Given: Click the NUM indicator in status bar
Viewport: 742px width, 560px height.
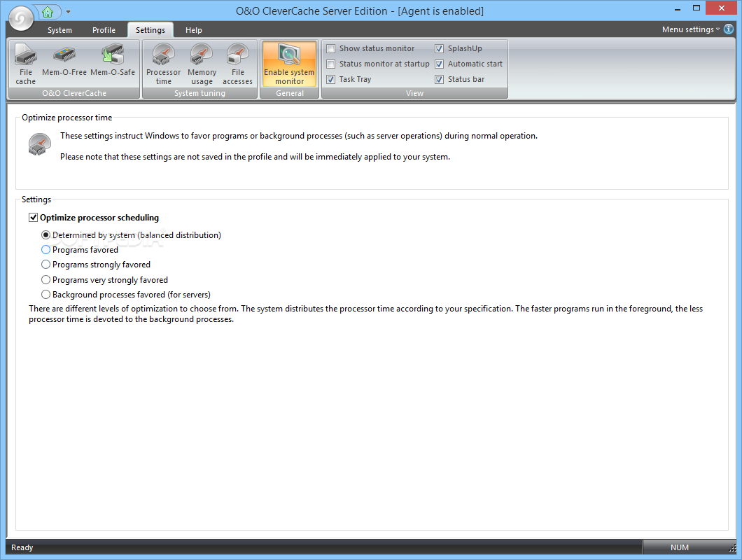Looking at the screenshot, I should [680, 547].
